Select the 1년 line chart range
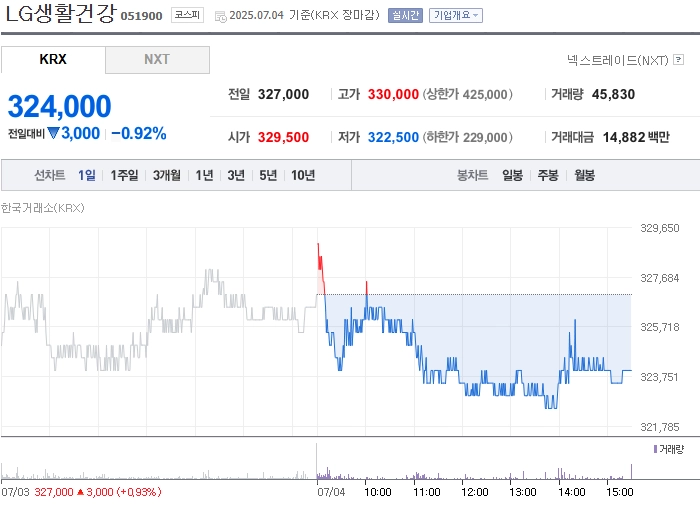 (204, 175)
